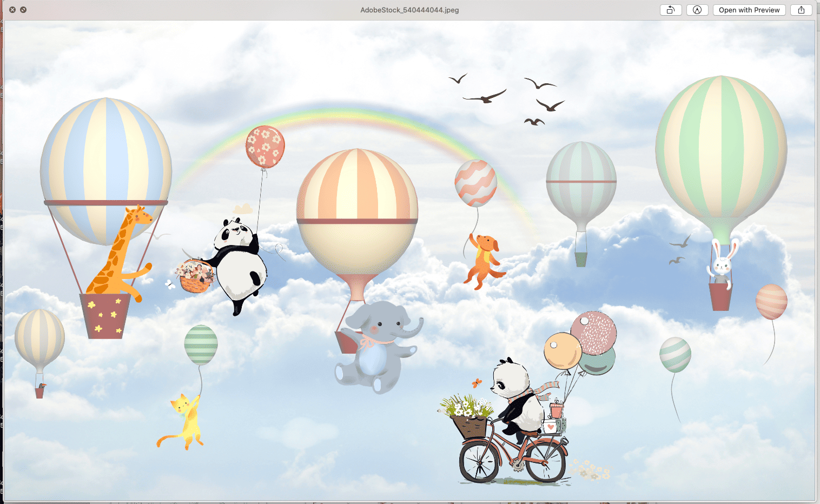The width and height of the screenshot is (820, 504).
Task: Click the AdobeStock_540444044.jpeg window title
Action: point(409,10)
